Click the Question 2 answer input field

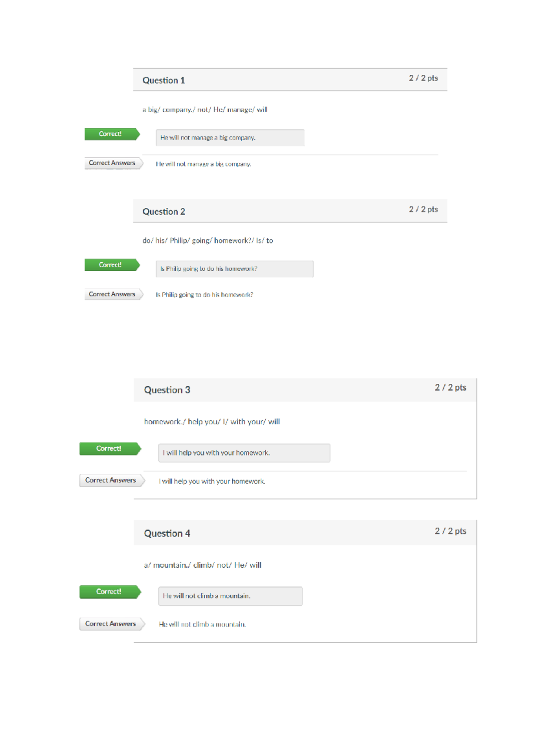234,269
